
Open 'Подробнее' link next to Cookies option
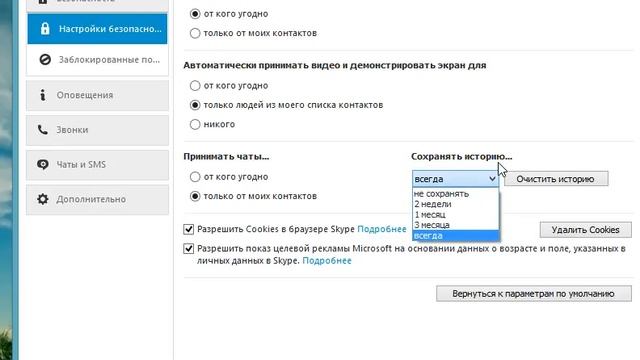tap(382, 229)
